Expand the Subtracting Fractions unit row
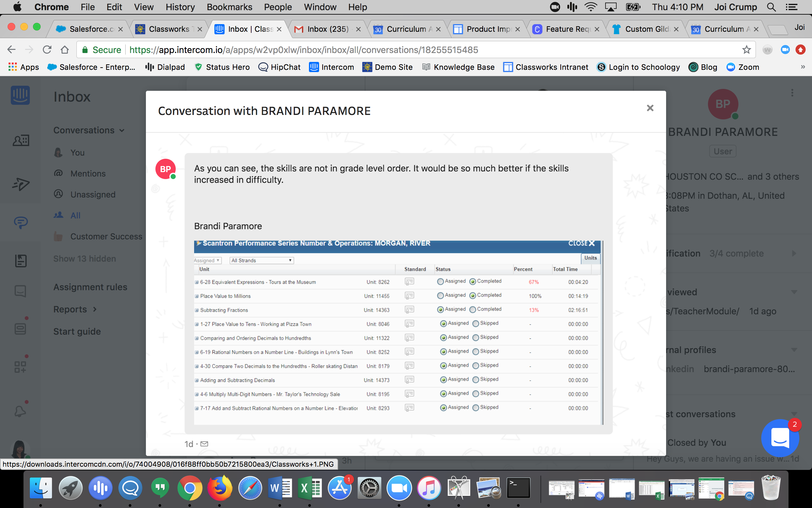Viewport: 812px width, 508px height. [197, 310]
